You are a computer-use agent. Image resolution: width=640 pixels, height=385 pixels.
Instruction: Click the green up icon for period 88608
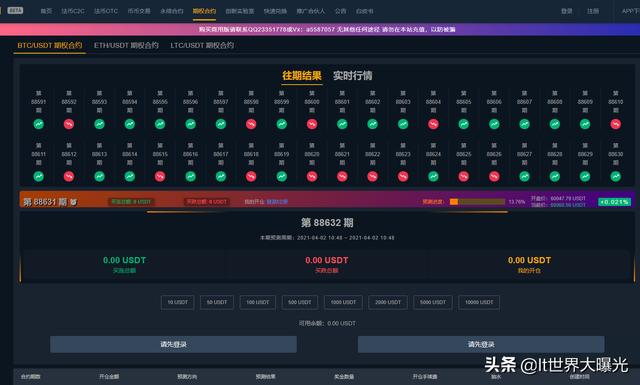tap(555, 124)
